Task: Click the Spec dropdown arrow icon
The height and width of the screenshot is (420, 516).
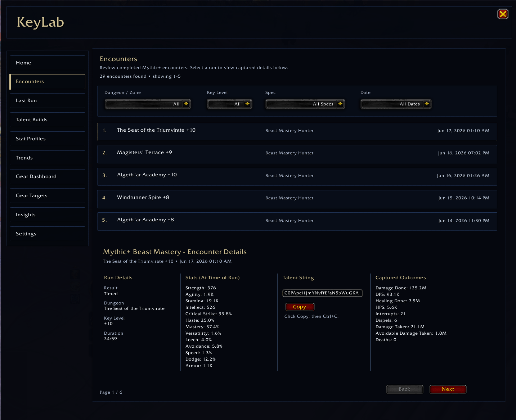Action: coord(340,104)
